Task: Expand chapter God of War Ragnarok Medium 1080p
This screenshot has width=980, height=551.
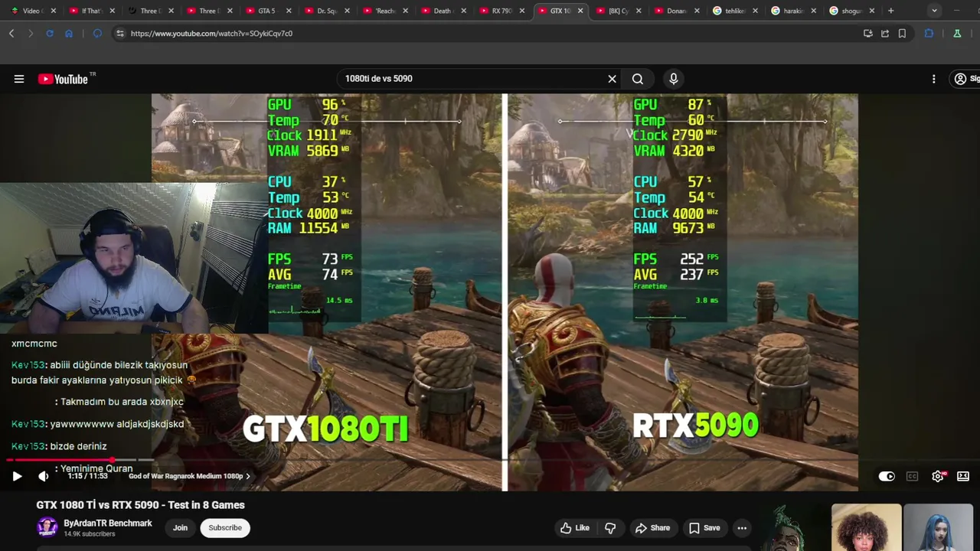Action: (x=189, y=476)
